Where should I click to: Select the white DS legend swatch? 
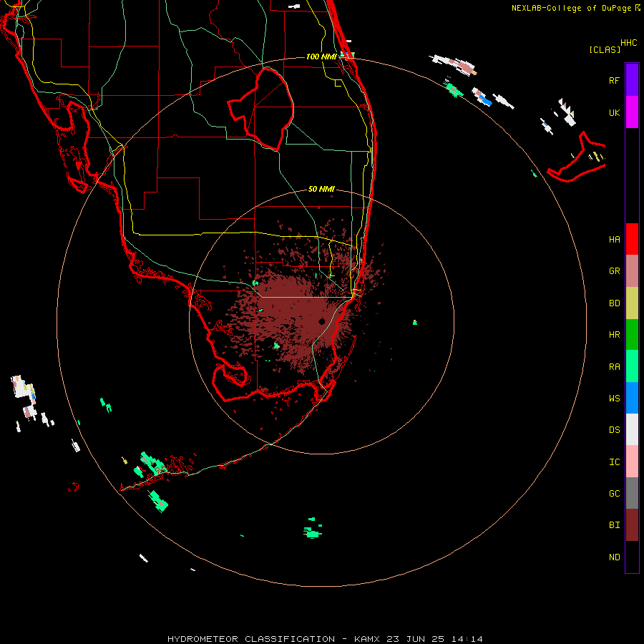(632, 429)
